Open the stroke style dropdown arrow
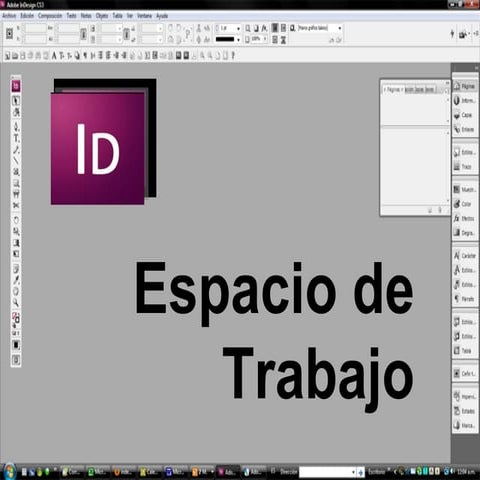This screenshot has width=480, height=480. (238, 40)
